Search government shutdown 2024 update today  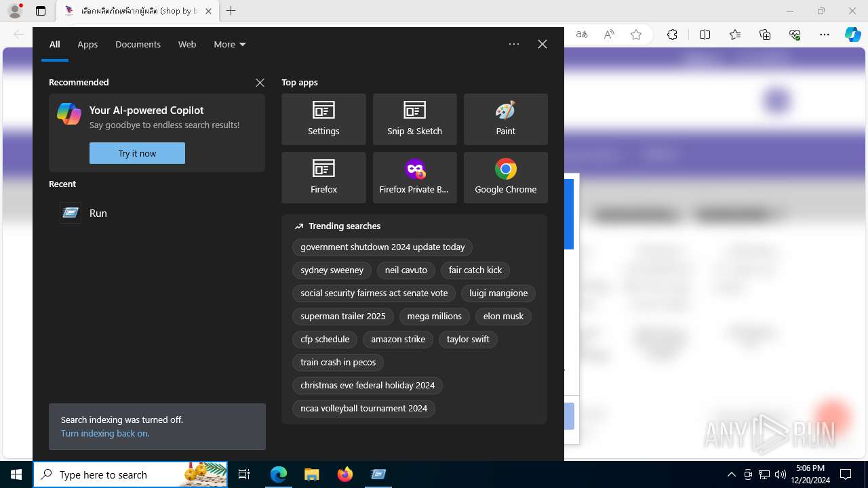coord(382,247)
